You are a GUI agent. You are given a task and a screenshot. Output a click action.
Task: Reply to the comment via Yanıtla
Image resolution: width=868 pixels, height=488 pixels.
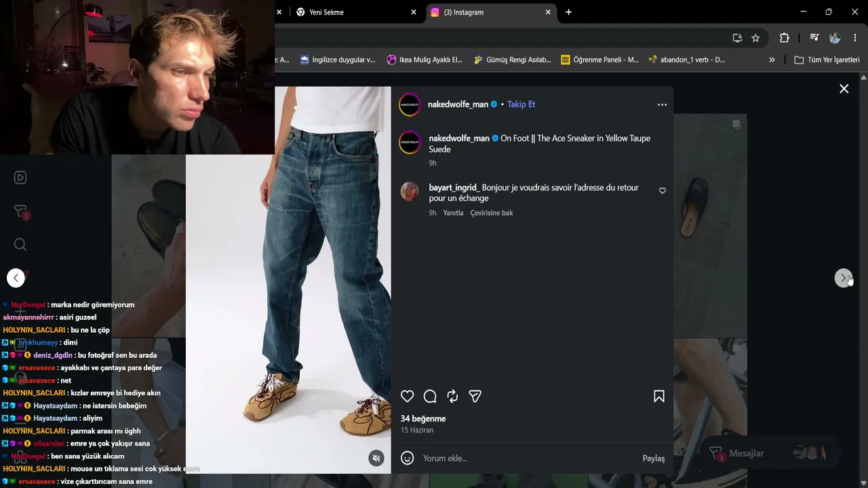point(453,213)
